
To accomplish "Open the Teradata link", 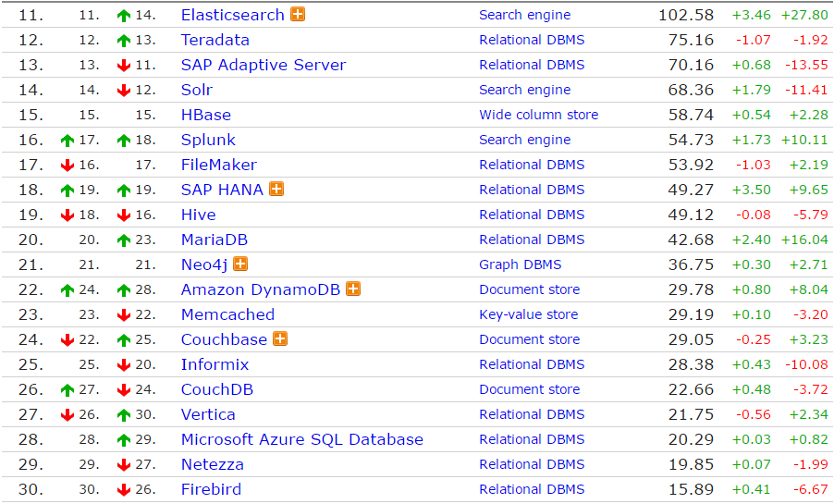I will click(x=215, y=40).
